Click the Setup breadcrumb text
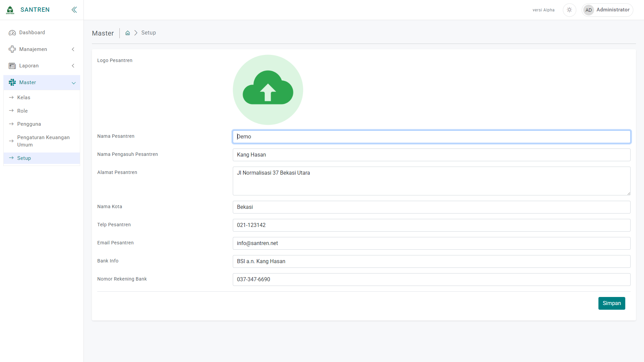This screenshot has height=362, width=644. [149, 33]
